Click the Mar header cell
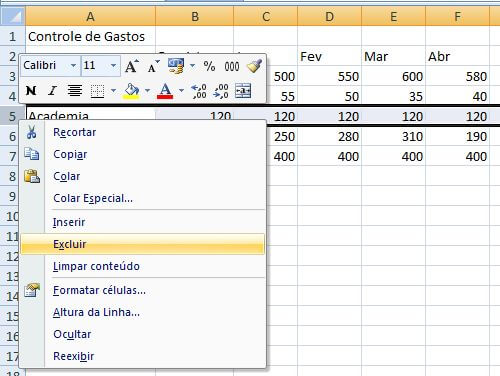The width and height of the screenshot is (500, 376). click(393, 56)
